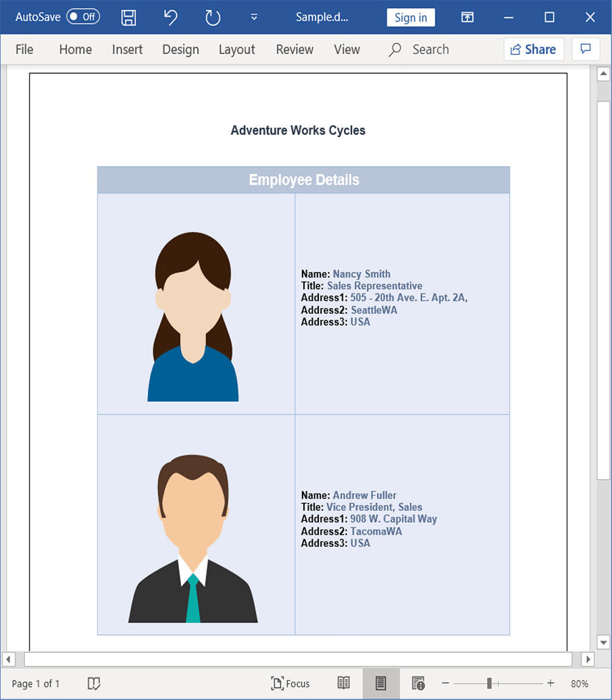612x700 pixels.
Task: Click the 80% zoom level indicator
Action: [x=579, y=683]
